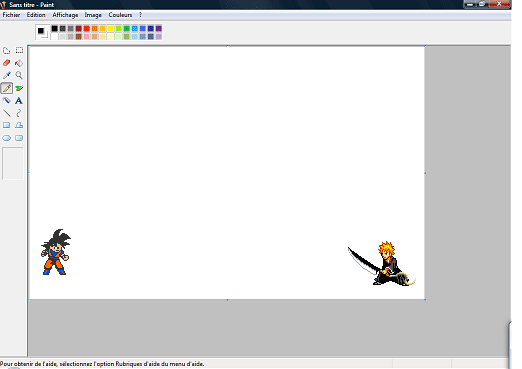
Task: Activate the Magnifier zoom tool
Action: [19, 75]
